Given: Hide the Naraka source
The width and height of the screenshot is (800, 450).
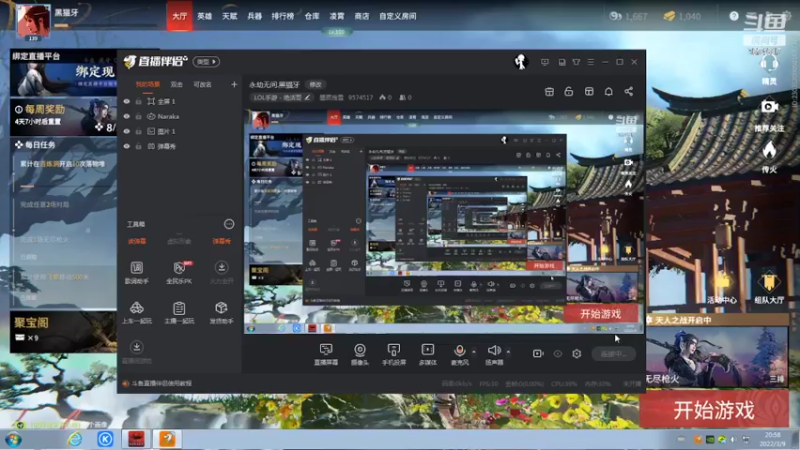Looking at the screenshot, I should pos(127,116).
